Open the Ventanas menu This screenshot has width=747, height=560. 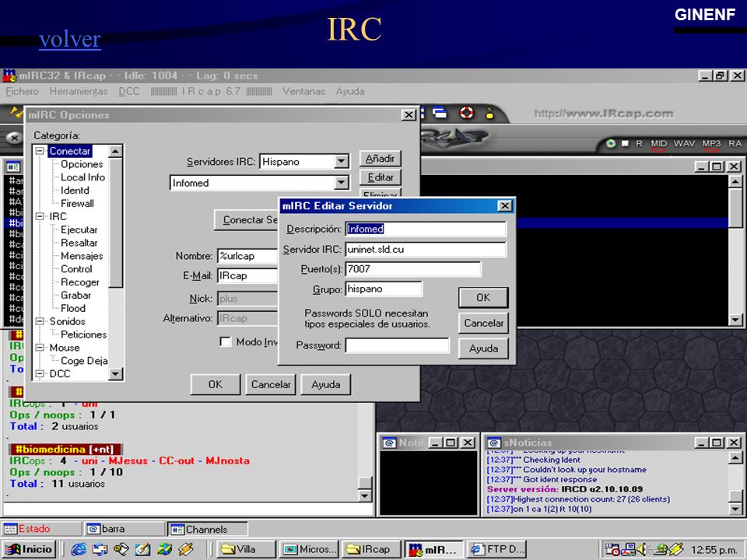coord(303,91)
